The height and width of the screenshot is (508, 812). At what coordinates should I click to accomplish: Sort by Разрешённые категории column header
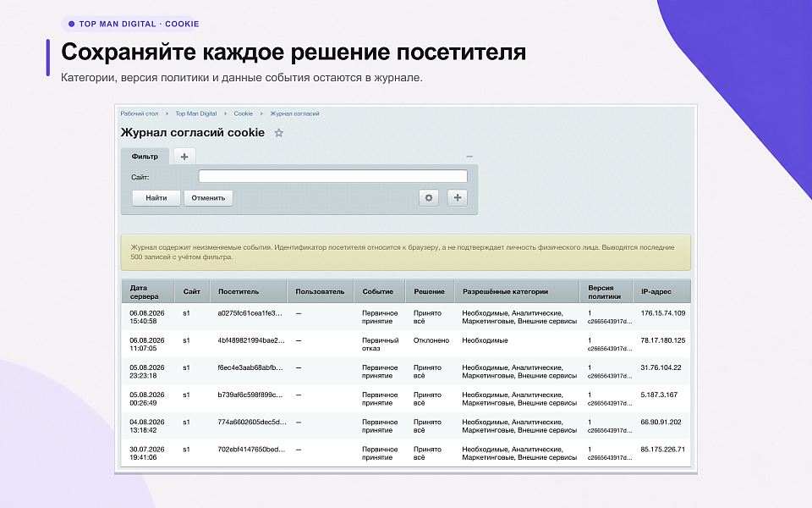517,291
